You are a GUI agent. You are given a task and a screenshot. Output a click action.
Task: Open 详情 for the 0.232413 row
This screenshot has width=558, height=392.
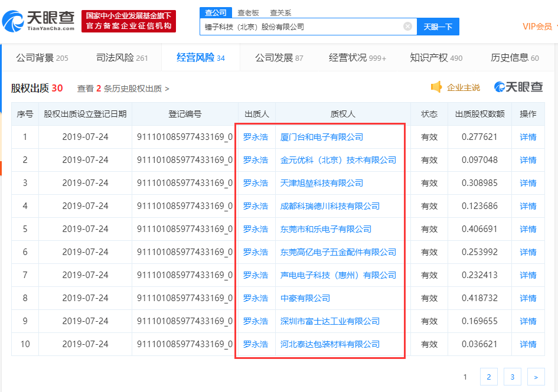point(528,275)
